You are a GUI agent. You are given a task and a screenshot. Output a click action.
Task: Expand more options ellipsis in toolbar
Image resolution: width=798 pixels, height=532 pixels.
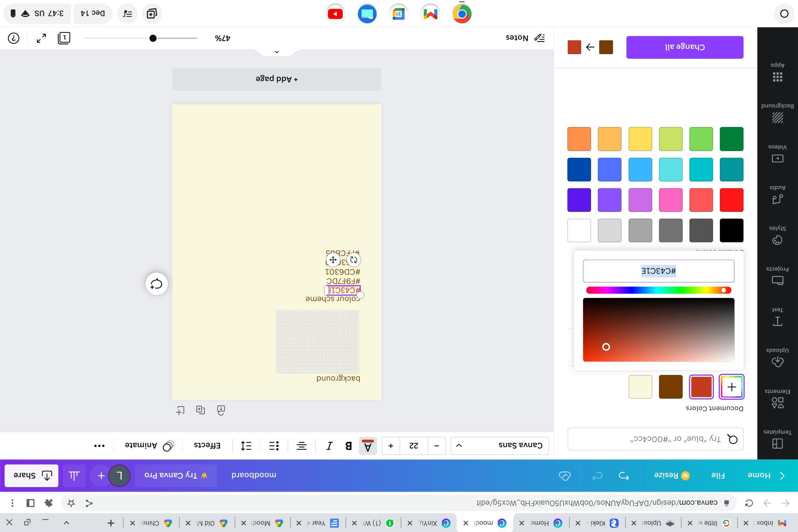(x=99, y=446)
